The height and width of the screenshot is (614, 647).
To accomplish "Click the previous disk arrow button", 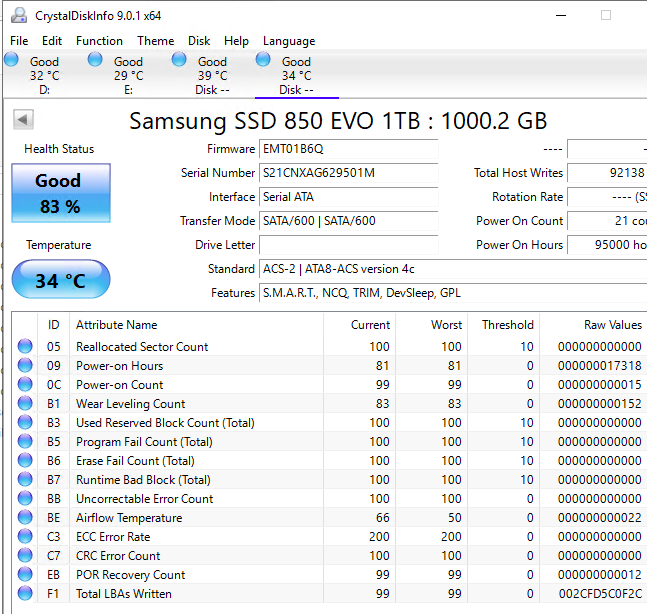I will (x=23, y=120).
